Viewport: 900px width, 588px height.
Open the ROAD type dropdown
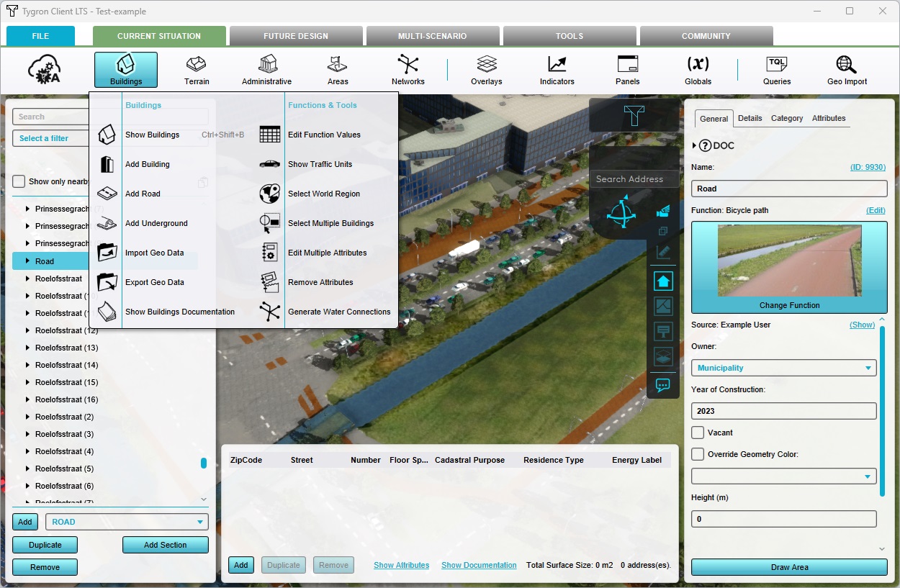pos(127,522)
